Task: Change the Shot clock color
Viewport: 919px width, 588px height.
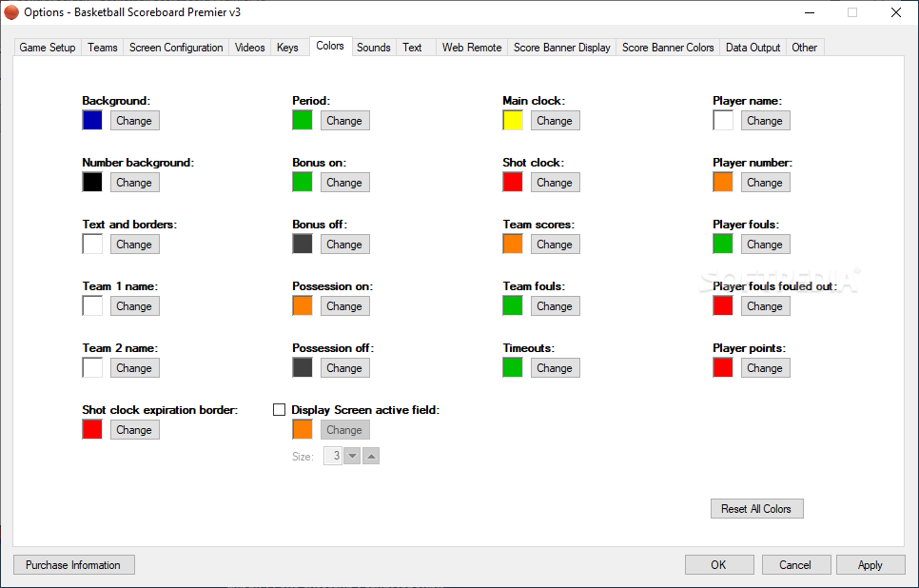Action: click(556, 183)
